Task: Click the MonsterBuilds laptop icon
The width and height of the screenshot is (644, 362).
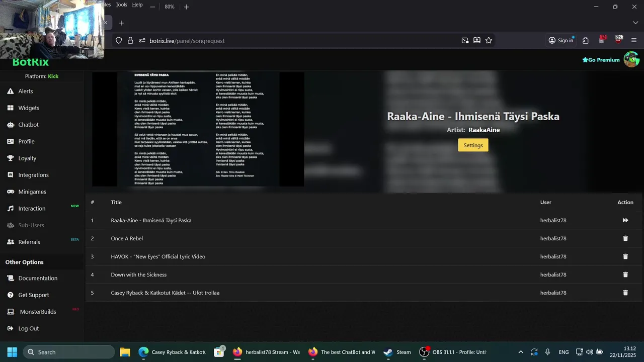Action: [x=10, y=312]
